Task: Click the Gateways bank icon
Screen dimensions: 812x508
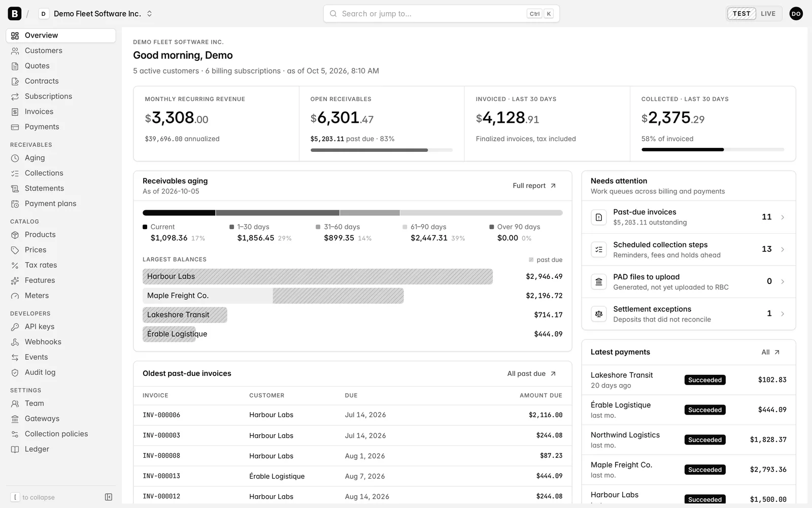Action: (x=15, y=419)
